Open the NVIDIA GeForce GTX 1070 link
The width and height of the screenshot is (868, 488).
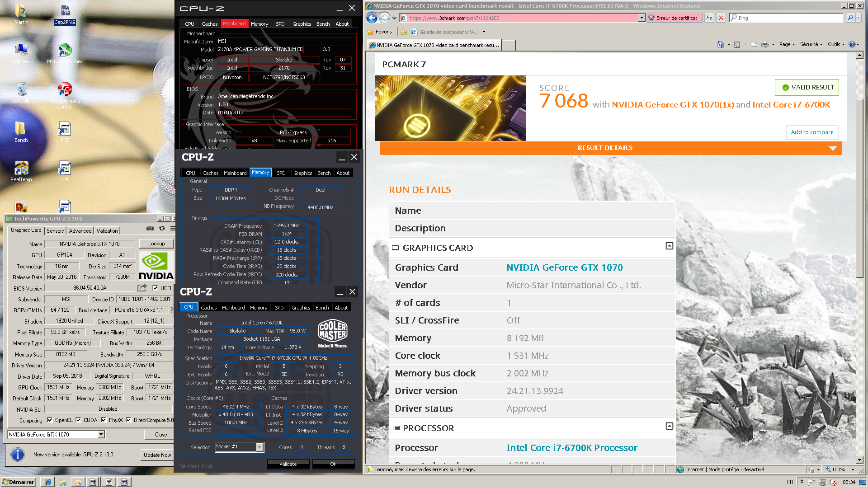coord(564,267)
